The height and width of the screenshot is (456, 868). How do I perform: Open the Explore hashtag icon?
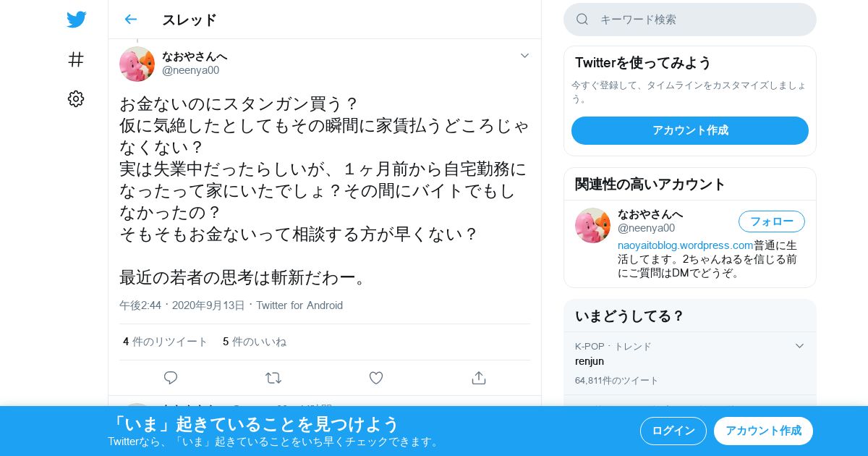(76, 59)
